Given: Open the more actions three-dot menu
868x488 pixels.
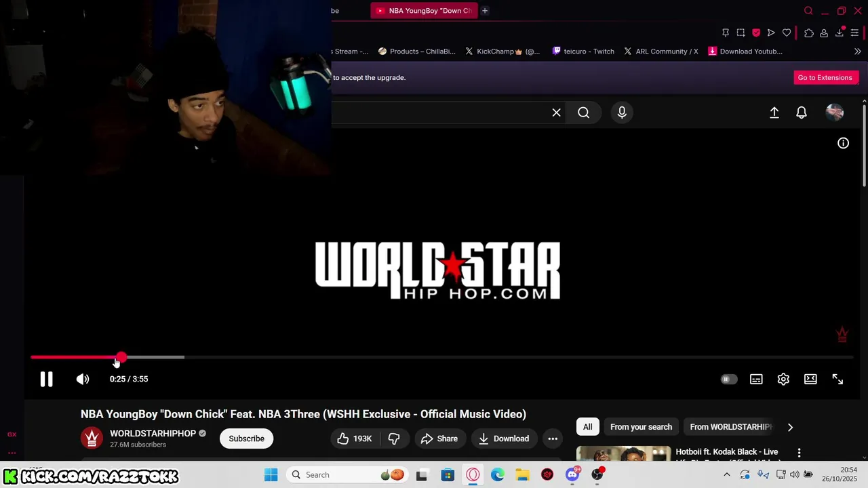Looking at the screenshot, I should [x=553, y=439].
